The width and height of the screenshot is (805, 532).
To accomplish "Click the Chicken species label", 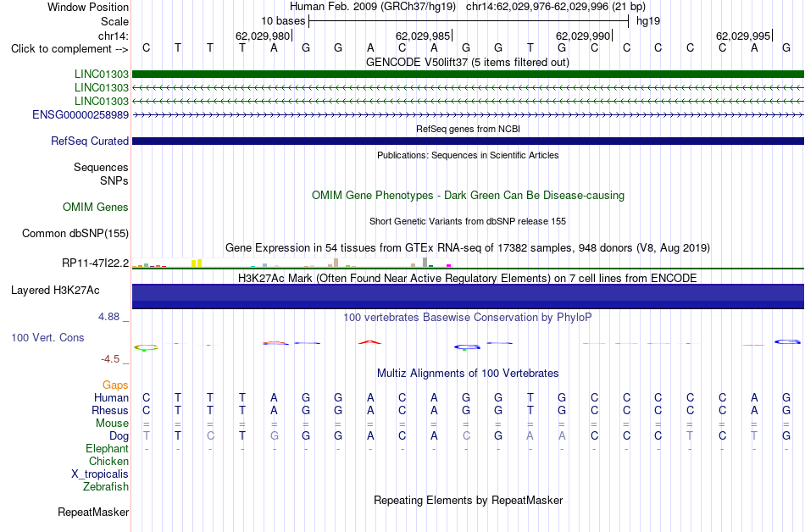I will pyautogui.click(x=108, y=461).
